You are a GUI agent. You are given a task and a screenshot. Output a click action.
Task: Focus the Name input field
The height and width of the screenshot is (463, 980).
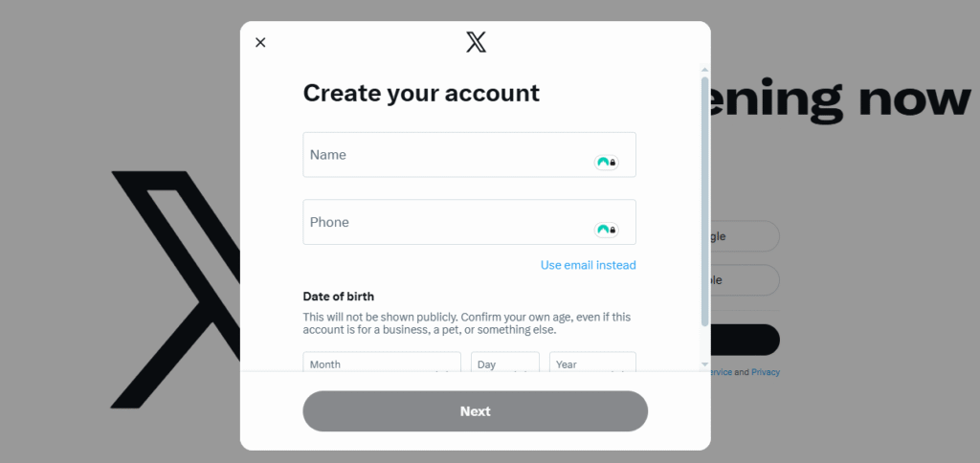click(450, 155)
